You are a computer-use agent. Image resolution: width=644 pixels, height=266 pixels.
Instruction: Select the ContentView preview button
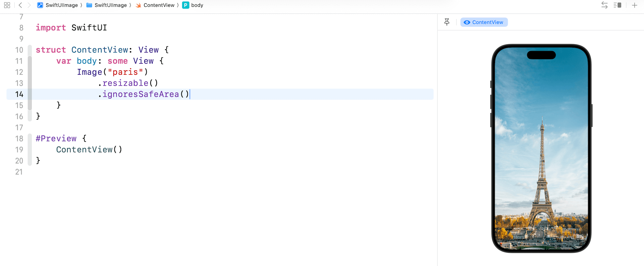click(484, 22)
